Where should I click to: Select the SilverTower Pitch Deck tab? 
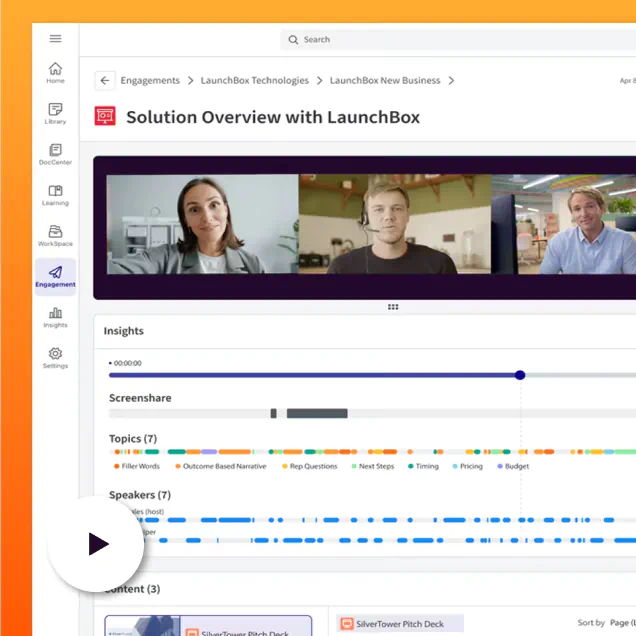coord(400,624)
